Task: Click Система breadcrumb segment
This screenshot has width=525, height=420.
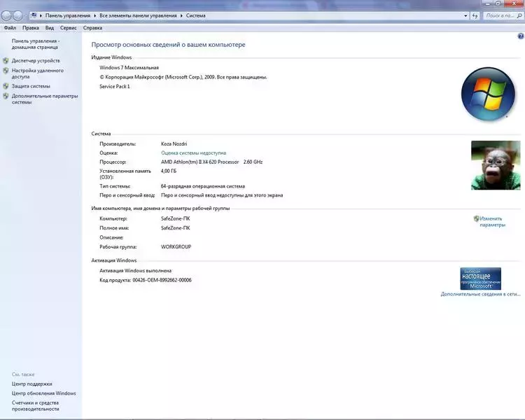Action: tap(195, 15)
